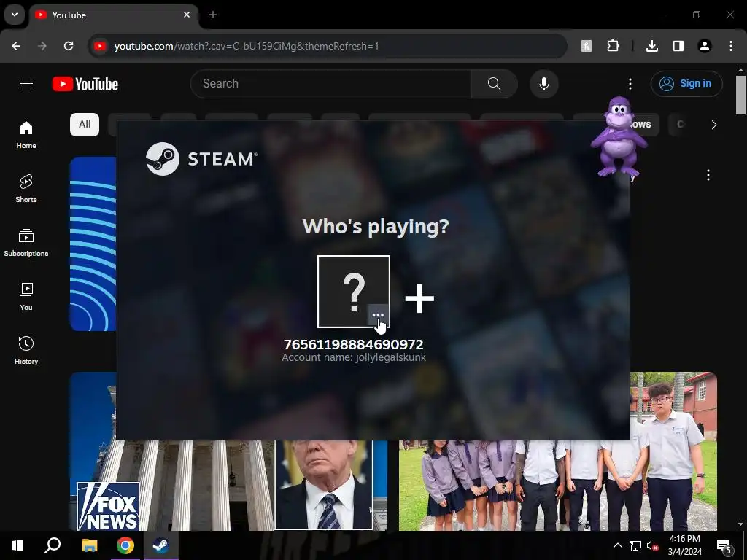Switch to Steam in the taskbar

161,545
